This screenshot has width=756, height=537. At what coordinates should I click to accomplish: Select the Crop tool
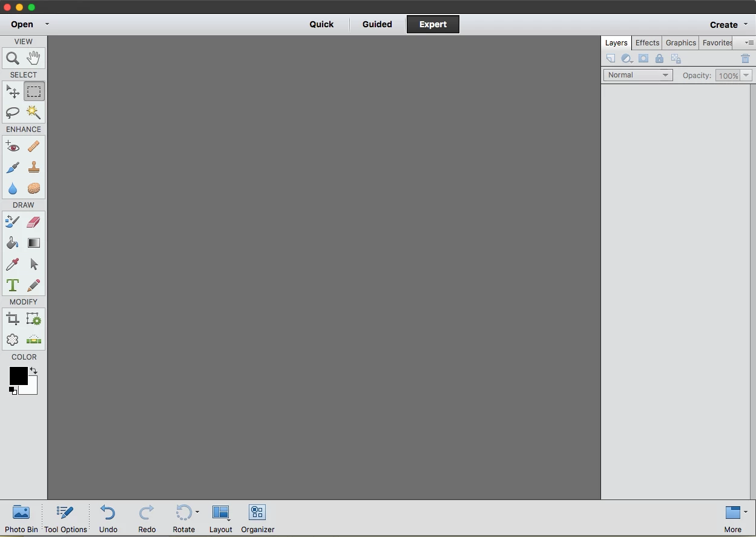(13, 319)
